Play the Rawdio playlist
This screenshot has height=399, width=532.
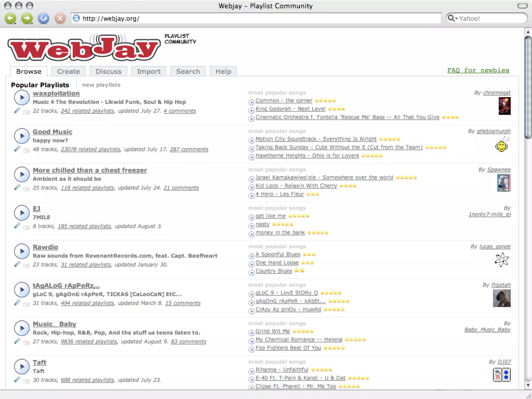22,251
